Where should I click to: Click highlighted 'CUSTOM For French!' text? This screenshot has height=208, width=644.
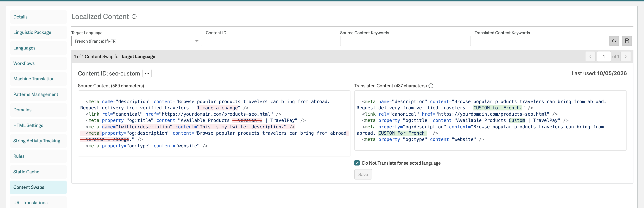click(x=403, y=133)
